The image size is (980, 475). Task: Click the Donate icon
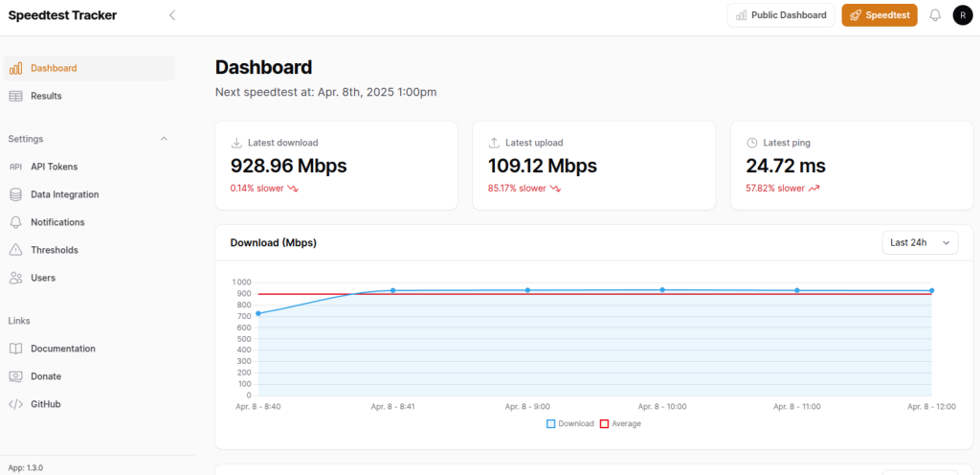pyautogui.click(x=16, y=376)
